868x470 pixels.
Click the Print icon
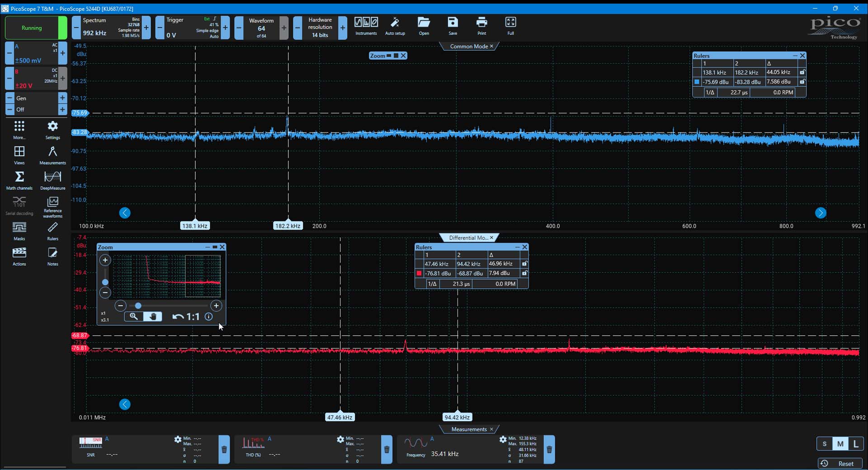coord(481,26)
